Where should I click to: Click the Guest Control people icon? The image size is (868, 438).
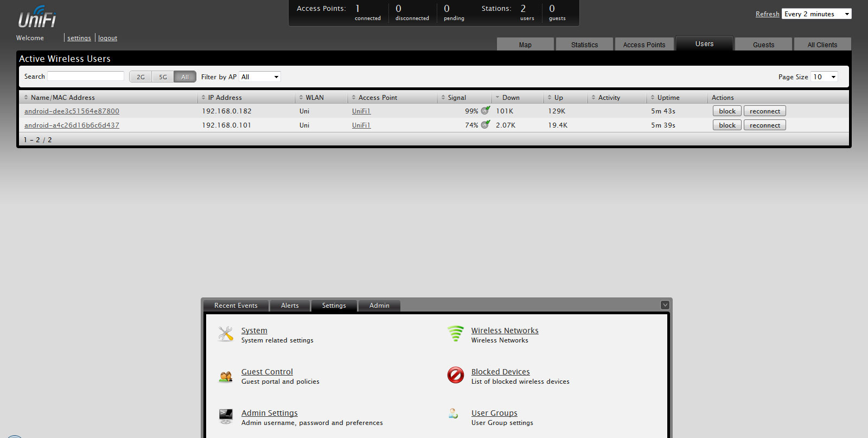226,376
